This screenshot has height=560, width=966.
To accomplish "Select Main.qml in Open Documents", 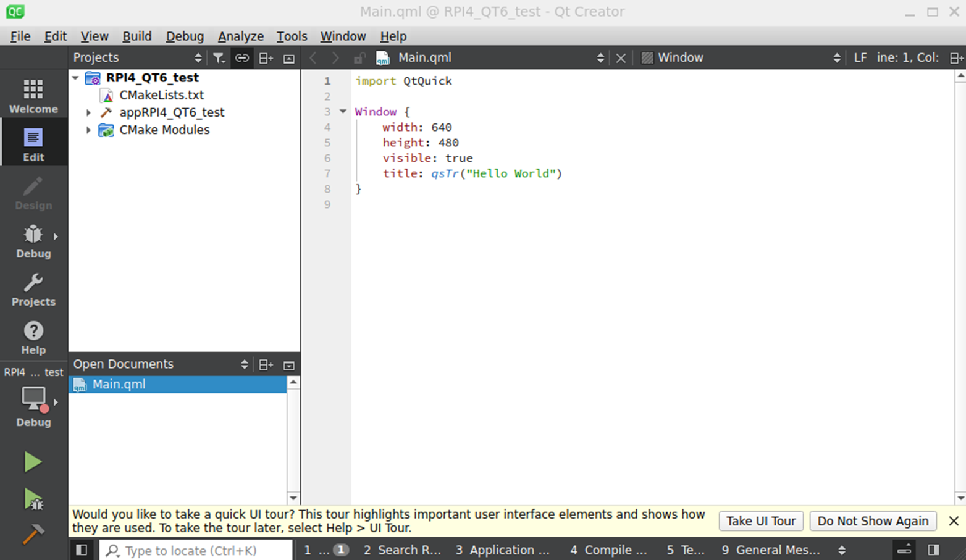I will tap(178, 384).
